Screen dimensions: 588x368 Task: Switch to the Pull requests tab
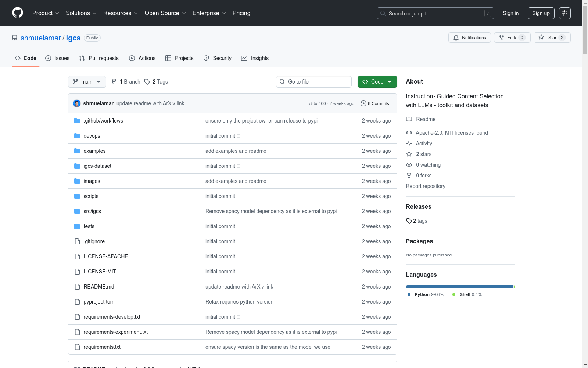tap(99, 58)
